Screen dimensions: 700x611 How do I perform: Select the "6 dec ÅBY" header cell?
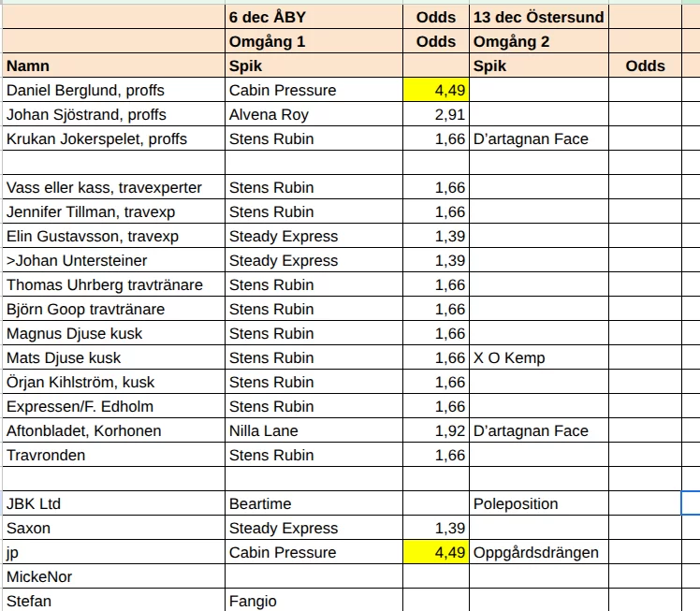(x=268, y=17)
